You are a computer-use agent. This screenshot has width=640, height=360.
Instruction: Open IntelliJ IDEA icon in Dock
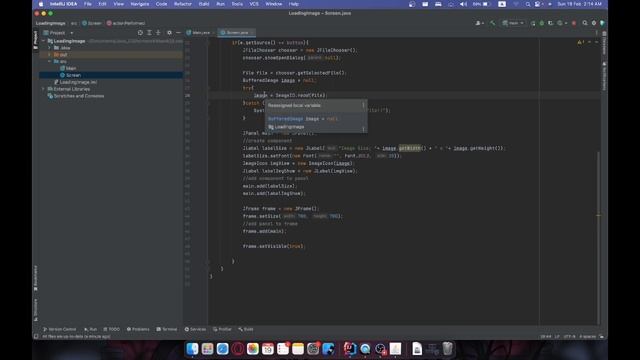(x=350, y=349)
